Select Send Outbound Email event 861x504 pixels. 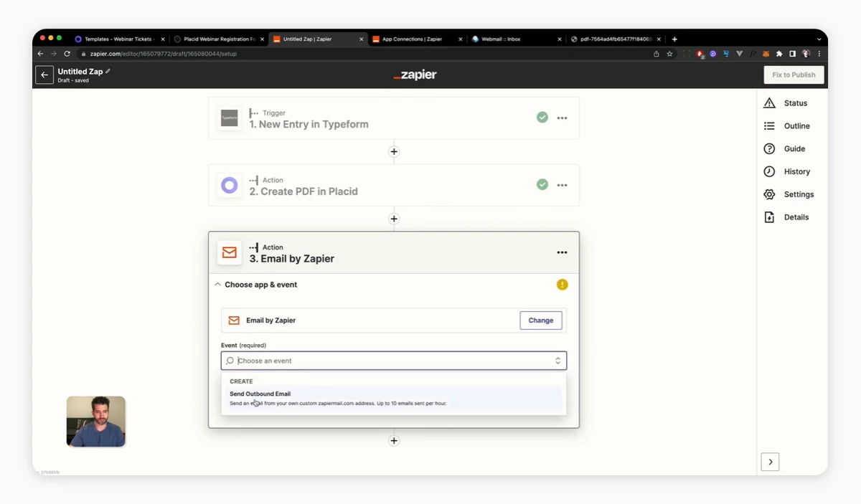tap(394, 399)
